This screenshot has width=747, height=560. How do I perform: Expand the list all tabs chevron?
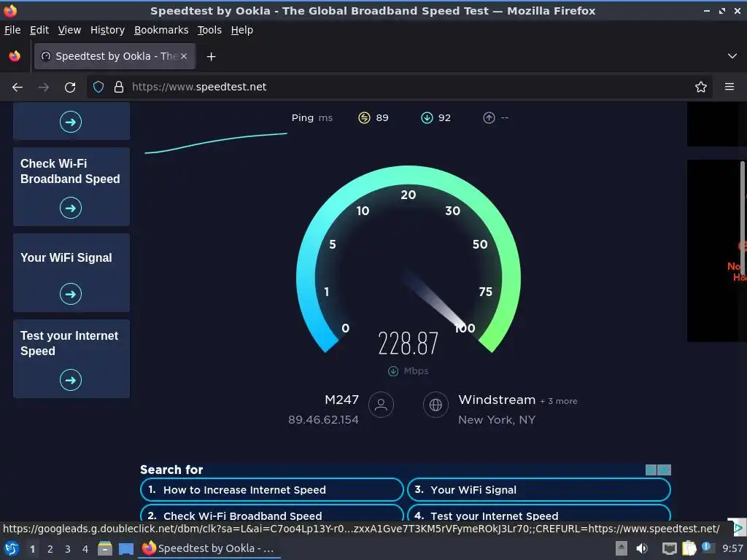(x=732, y=56)
